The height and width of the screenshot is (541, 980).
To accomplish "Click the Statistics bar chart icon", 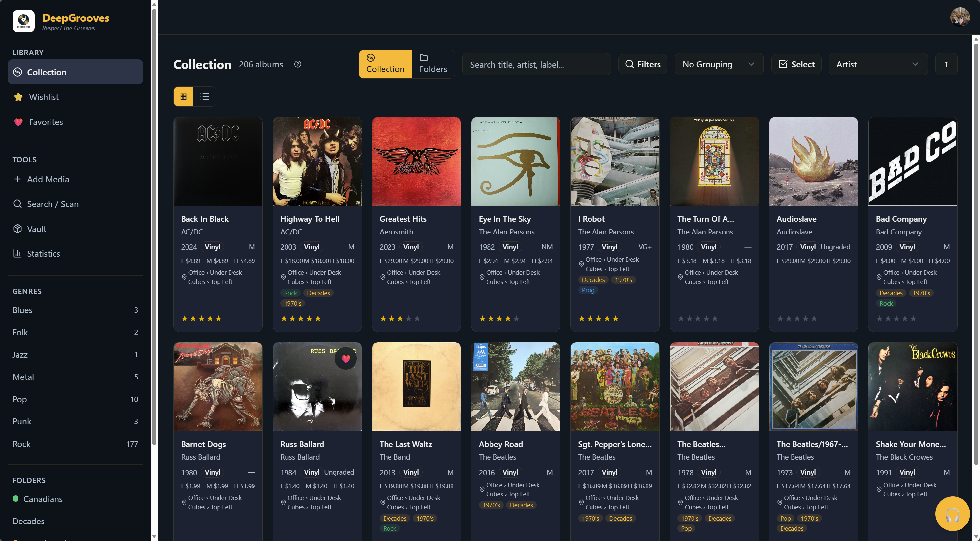I will tap(17, 253).
